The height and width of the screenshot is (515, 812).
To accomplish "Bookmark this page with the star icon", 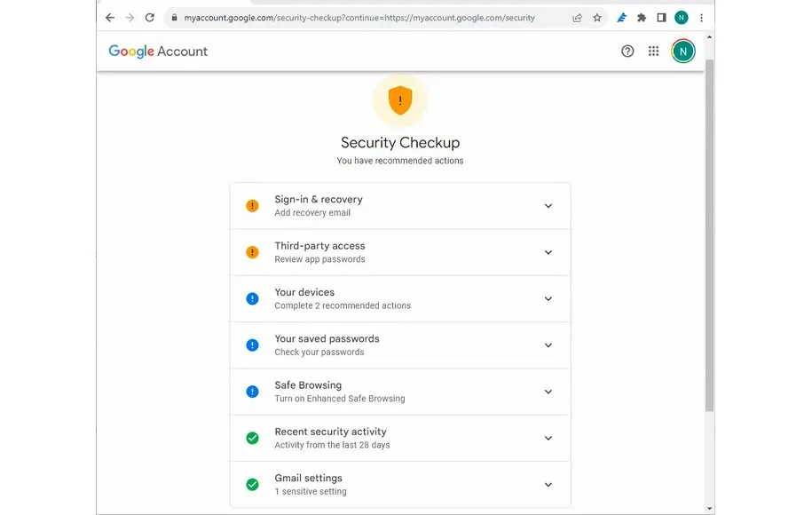I will tap(597, 18).
